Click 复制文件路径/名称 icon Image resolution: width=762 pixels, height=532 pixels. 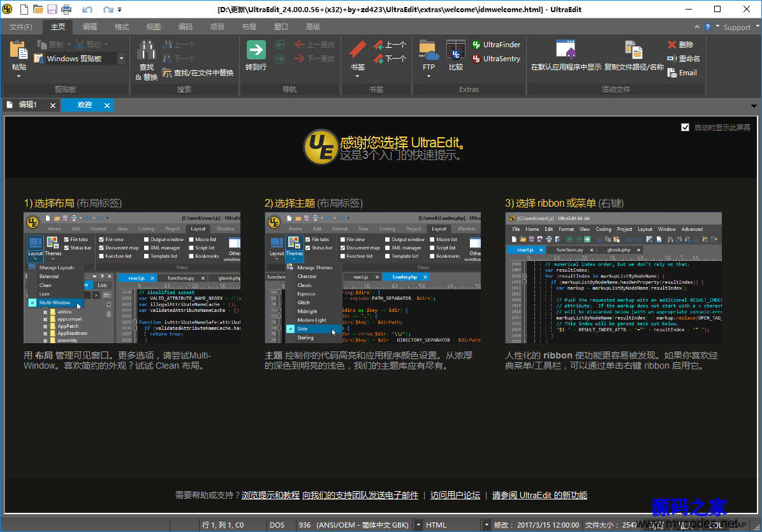point(634,50)
